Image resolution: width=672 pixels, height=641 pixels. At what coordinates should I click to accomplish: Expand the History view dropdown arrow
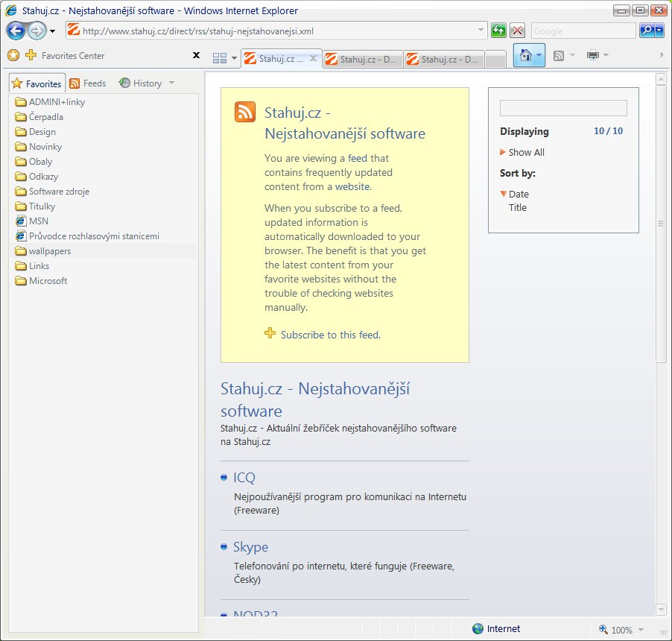pyautogui.click(x=171, y=83)
